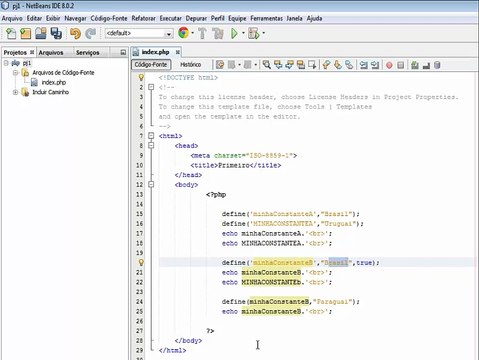The height and width of the screenshot is (360, 479).
Task: Run the project with green play icon
Action: [x=234, y=33]
